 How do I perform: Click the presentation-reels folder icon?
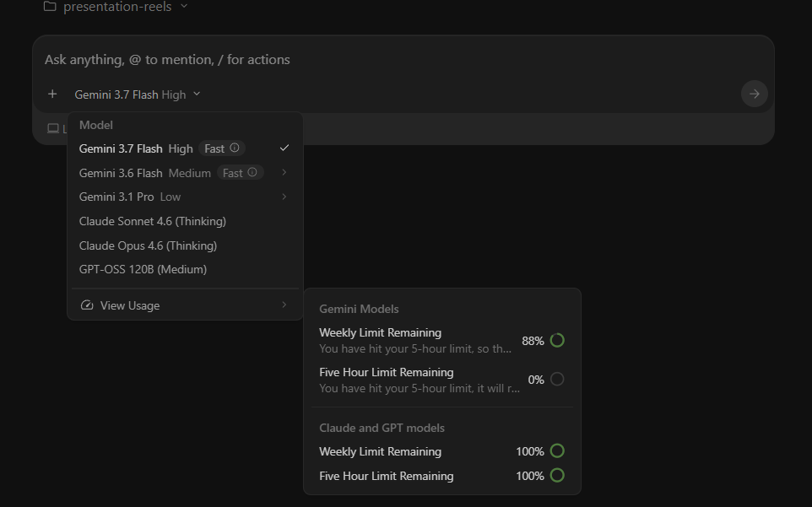point(50,7)
